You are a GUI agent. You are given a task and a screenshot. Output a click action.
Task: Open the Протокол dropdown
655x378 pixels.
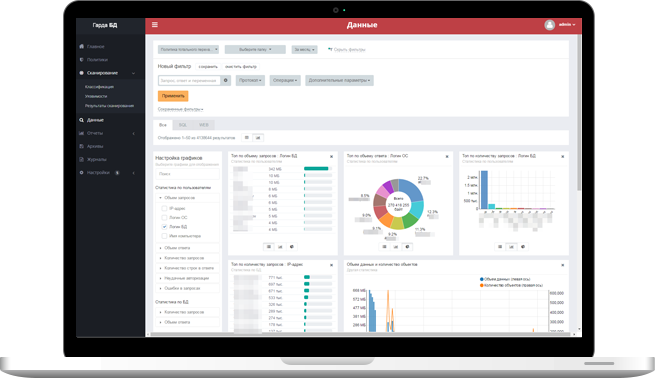(250, 80)
